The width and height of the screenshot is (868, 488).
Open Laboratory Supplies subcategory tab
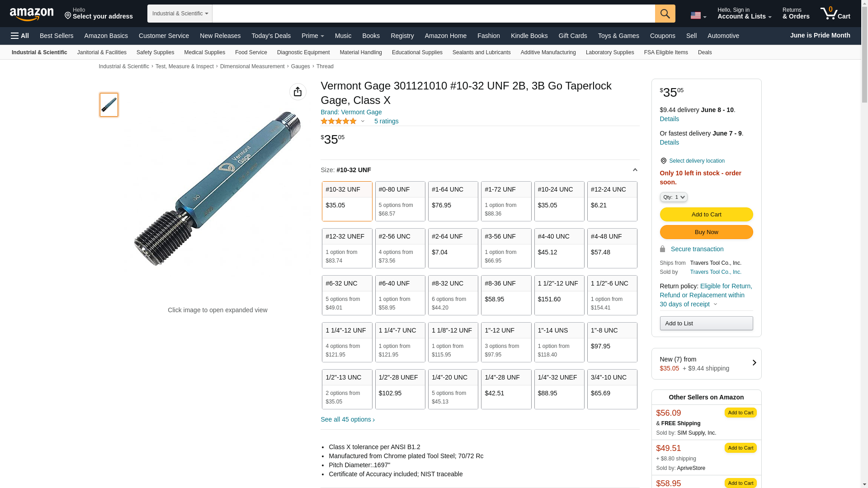point(609,52)
